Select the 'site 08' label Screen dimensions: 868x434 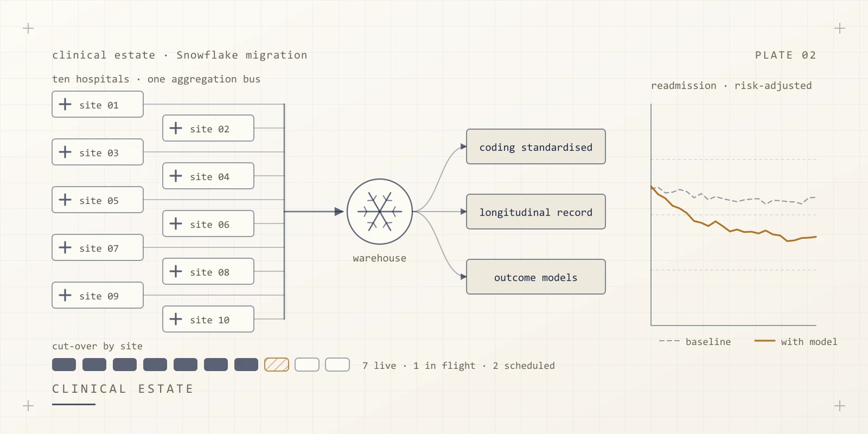coord(209,272)
